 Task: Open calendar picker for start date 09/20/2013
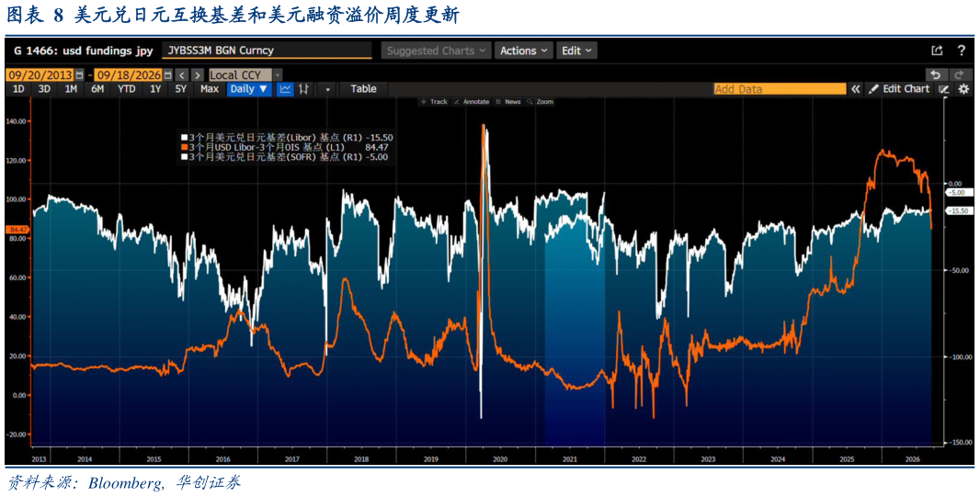point(79,75)
